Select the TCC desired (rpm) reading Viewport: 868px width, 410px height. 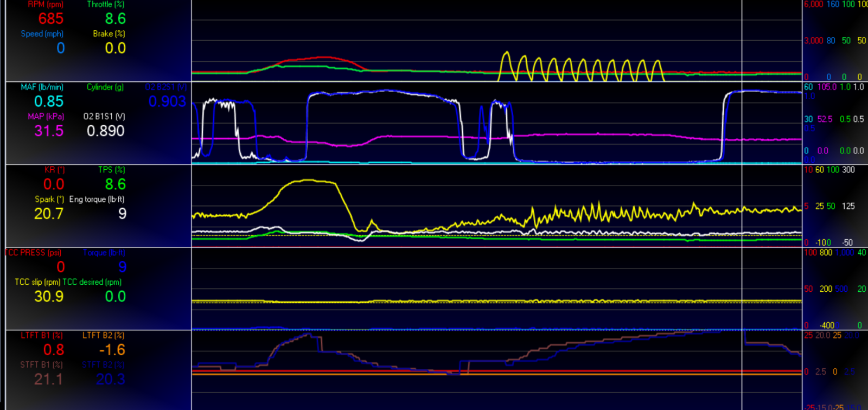tap(116, 297)
